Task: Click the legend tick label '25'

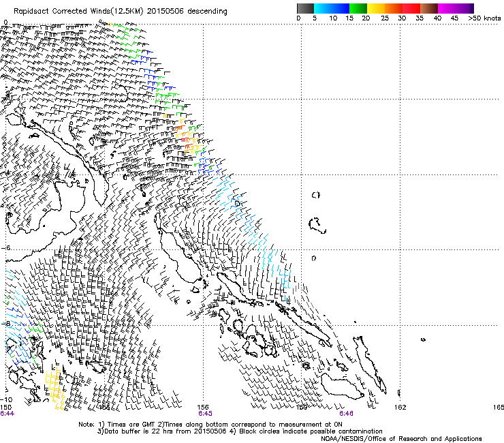Action: pos(385,18)
